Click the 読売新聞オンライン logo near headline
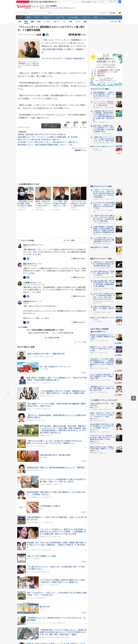 coord(77,35)
